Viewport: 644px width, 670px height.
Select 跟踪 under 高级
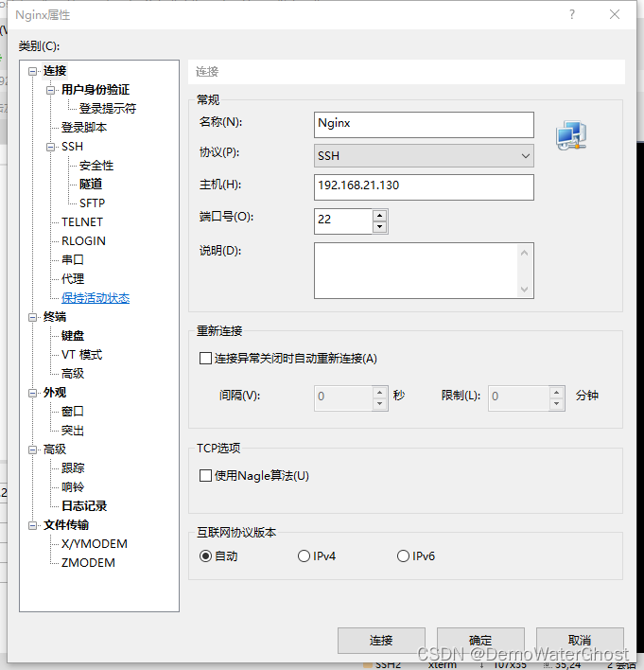(73, 468)
